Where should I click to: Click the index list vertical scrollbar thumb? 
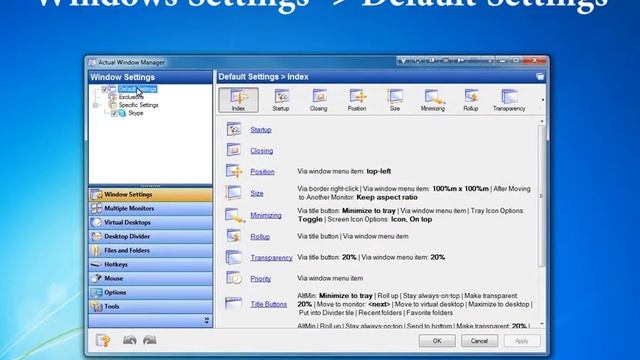542,196
